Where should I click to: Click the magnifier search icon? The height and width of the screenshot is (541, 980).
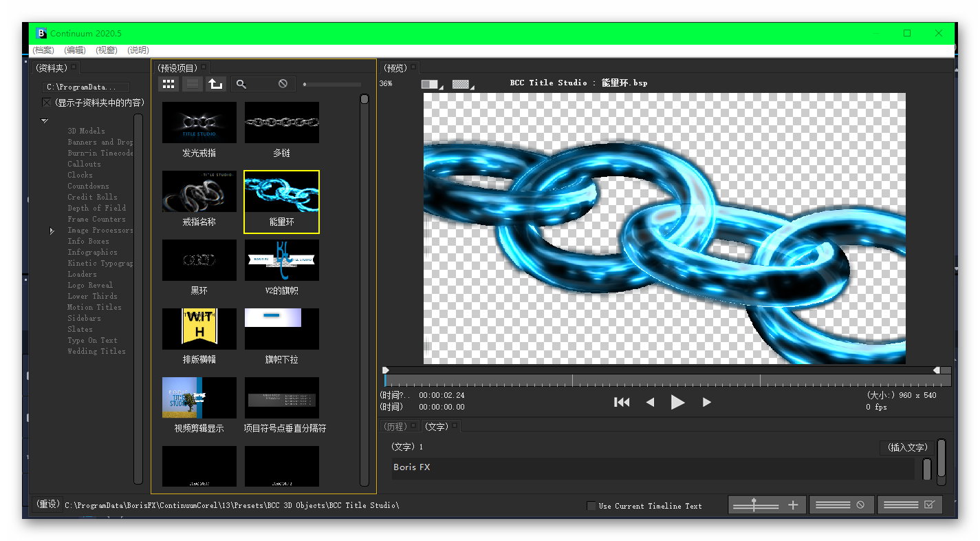tap(241, 84)
